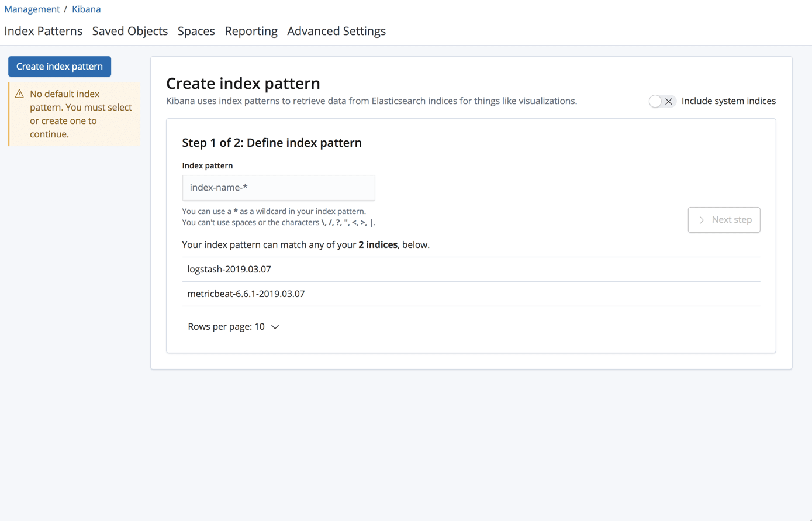Screen dimensions: 812x521
Task: Click the Include system indices label
Action: [x=728, y=101]
